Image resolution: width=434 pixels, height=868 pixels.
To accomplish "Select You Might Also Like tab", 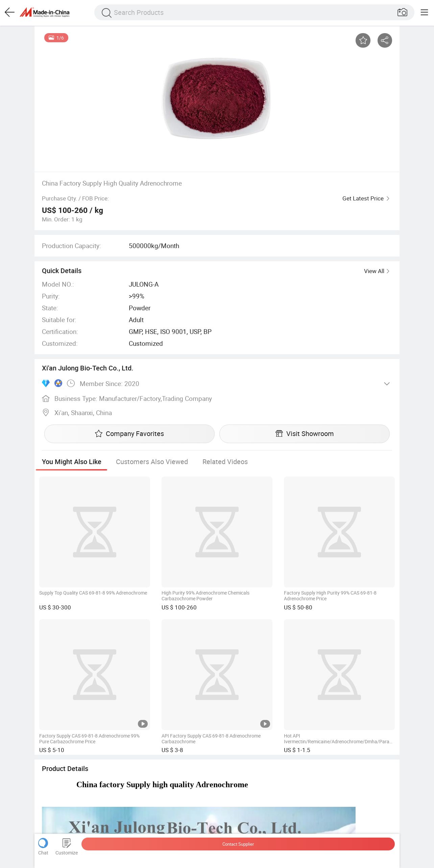I will coord(72,462).
